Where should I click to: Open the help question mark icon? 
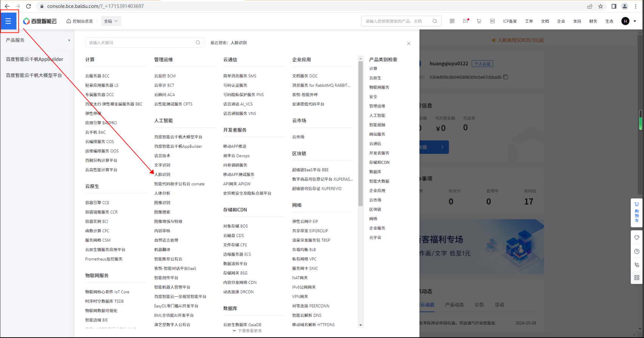point(637,251)
